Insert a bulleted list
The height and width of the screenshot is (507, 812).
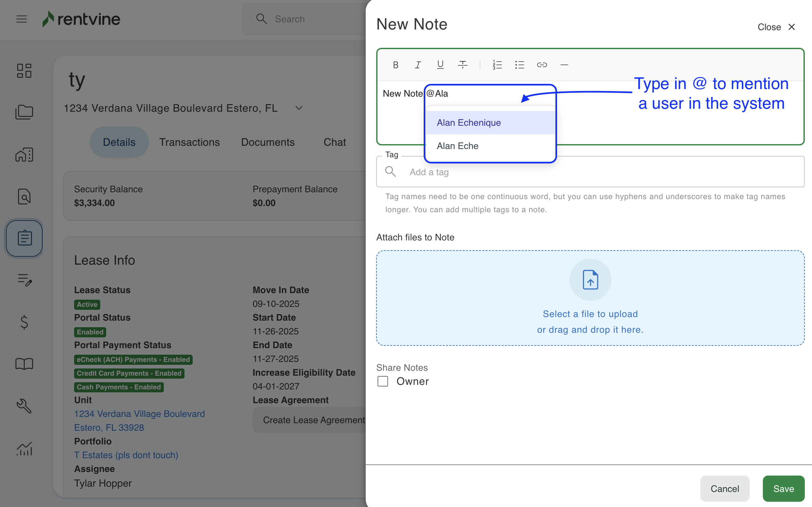coord(519,65)
